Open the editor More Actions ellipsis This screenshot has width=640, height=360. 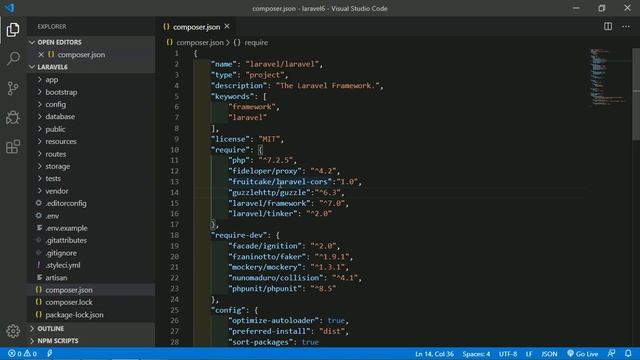[x=626, y=27]
